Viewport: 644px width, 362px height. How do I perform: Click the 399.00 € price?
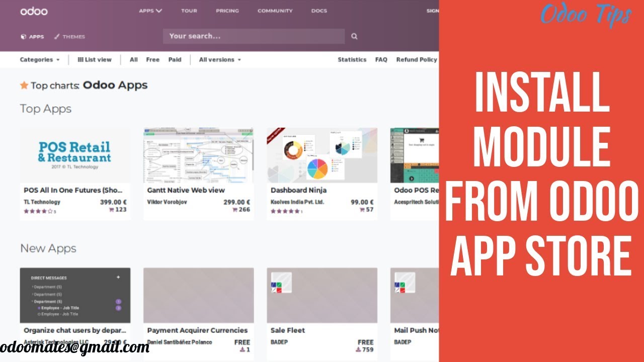(x=113, y=202)
